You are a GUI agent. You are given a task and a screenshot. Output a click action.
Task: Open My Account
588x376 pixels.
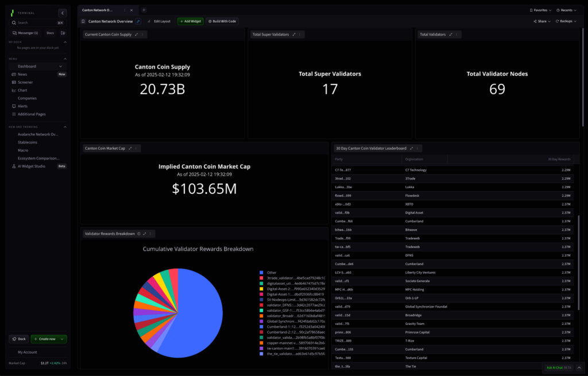[x=28, y=352]
